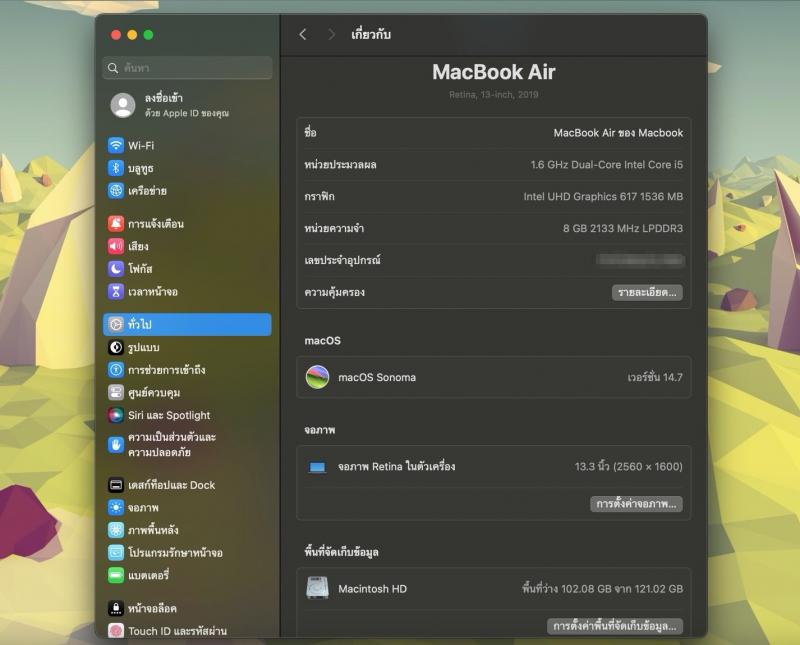This screenshot has width=800, height=645.
Task: Select the Network globe icon
Action: [116, 190]
